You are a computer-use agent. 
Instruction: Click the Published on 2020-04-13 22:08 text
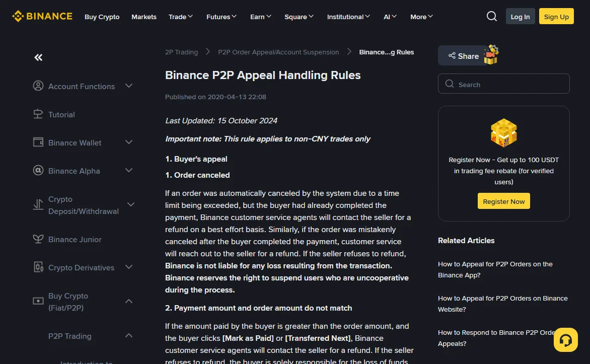point(215,97)
